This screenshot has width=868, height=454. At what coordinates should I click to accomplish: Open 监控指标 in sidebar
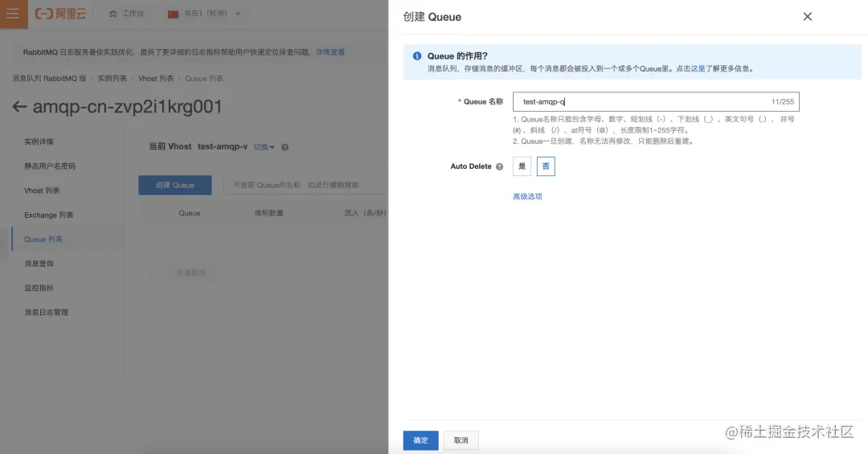coord(39,288)
